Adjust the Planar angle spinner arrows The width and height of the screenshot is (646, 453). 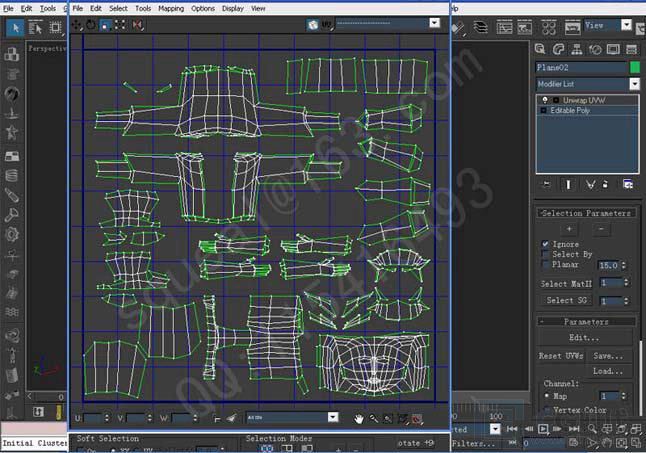(624, 265)
